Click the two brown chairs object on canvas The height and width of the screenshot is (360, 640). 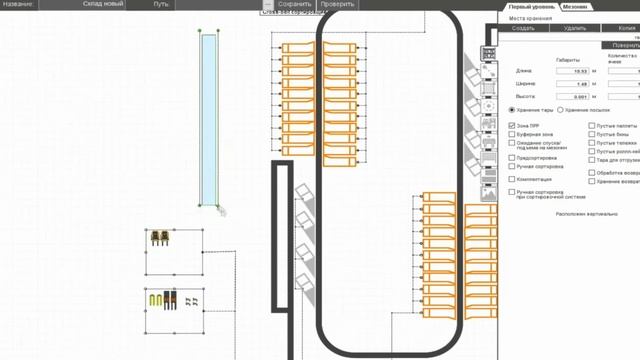[x=160, y=238]
